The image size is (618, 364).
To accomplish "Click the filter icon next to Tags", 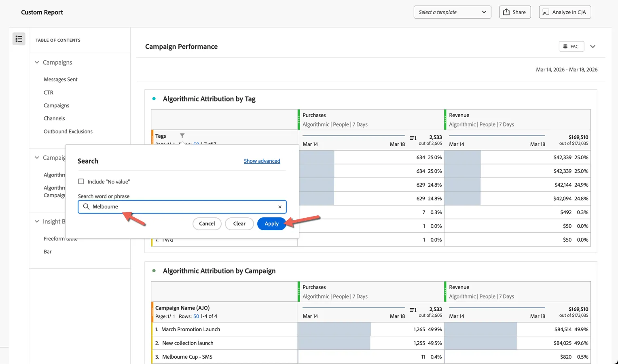I will point(182,136).
